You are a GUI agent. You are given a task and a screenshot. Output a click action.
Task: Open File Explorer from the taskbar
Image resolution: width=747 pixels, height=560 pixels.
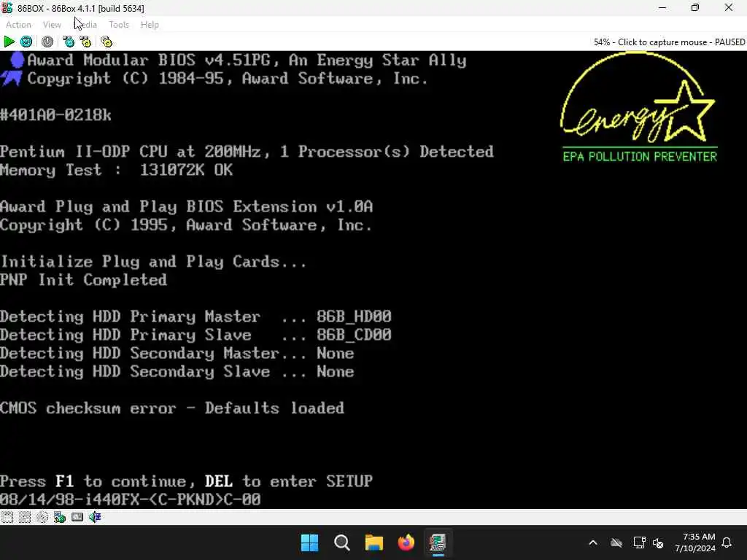point(374,542)
